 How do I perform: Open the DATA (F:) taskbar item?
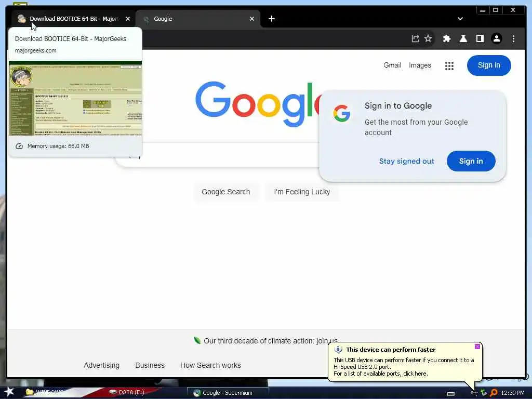point(127,392)
